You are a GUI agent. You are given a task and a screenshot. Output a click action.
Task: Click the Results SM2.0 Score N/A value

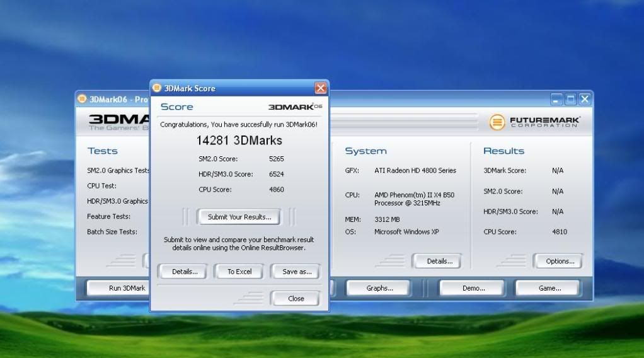(x=557, y=192)
